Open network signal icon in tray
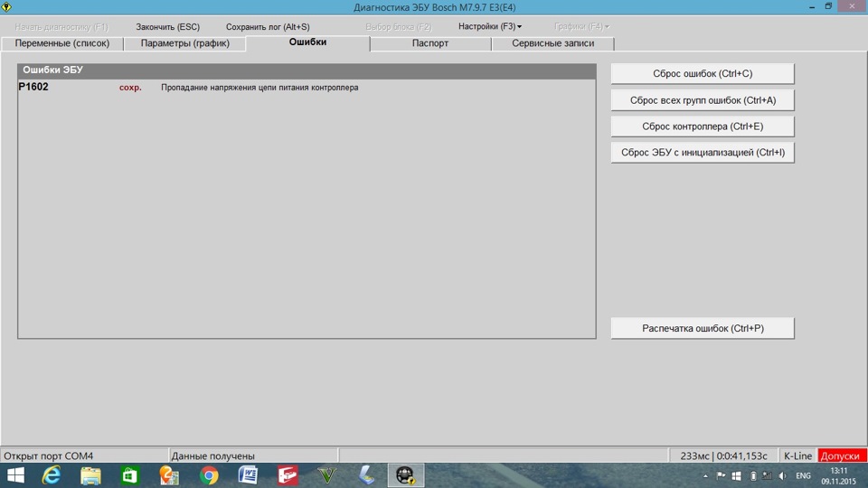Image resolution: width=868 pixels, height=488 pixels. point(768,476)
